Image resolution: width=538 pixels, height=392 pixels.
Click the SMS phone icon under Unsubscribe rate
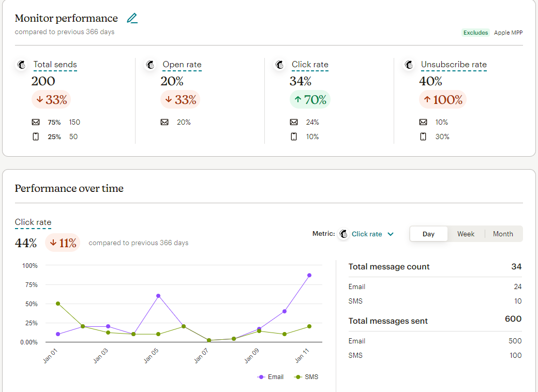click(x=423, y=137)
